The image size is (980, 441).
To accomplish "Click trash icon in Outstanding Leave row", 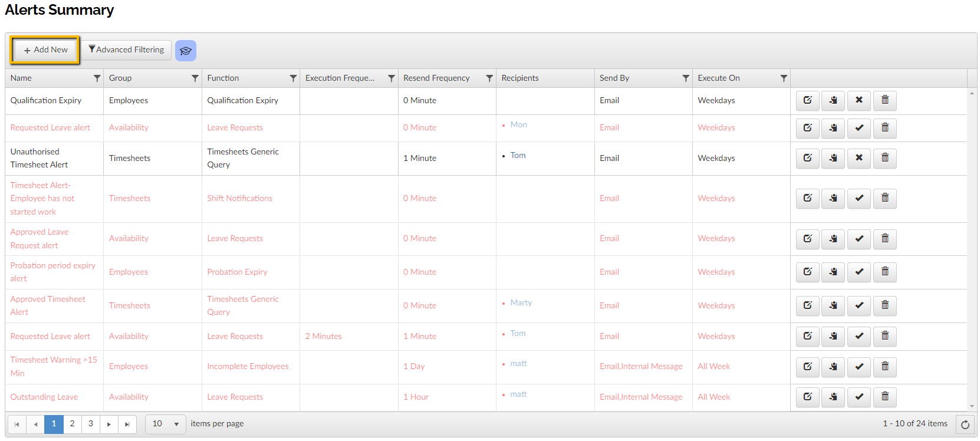I will (x=884, y=397).
